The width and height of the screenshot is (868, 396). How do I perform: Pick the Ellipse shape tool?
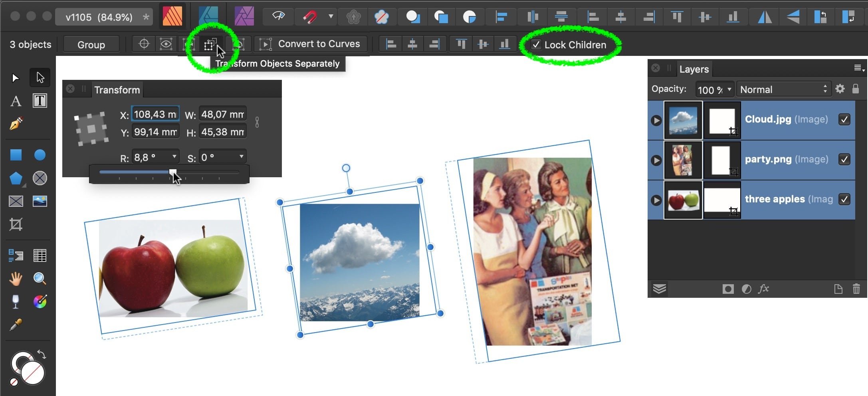40,155
